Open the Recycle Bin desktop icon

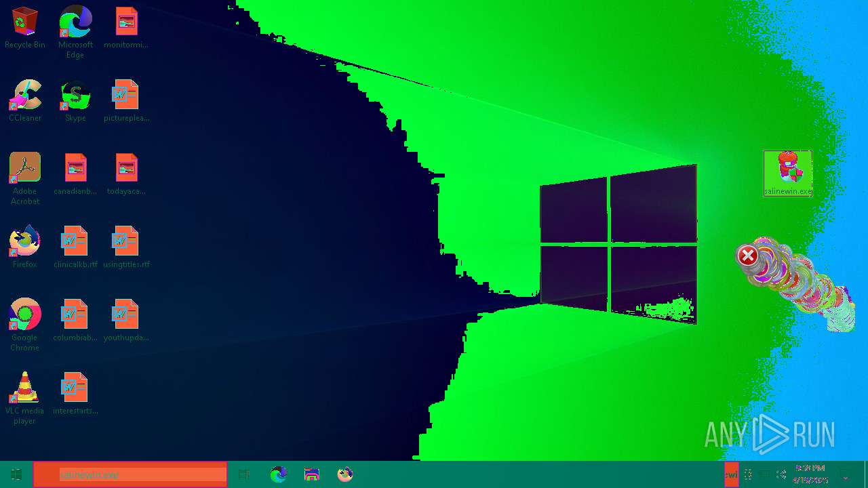(25, 28)
